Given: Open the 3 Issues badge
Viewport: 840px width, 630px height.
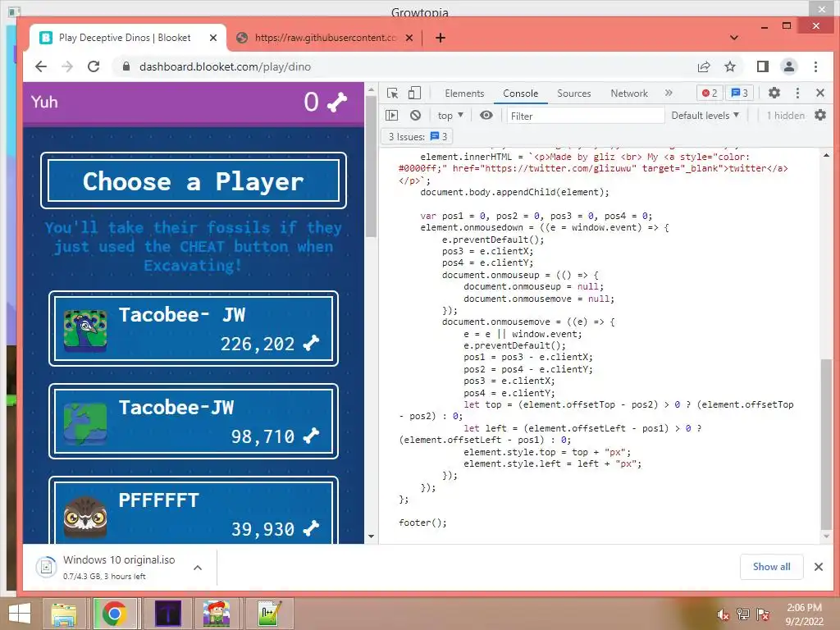Looking at the screenshot, I should [418, 137].
